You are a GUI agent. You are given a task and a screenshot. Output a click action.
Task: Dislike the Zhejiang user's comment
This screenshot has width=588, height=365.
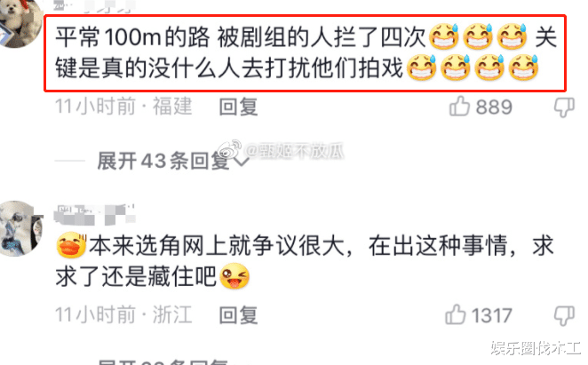[x=564, y=316]
